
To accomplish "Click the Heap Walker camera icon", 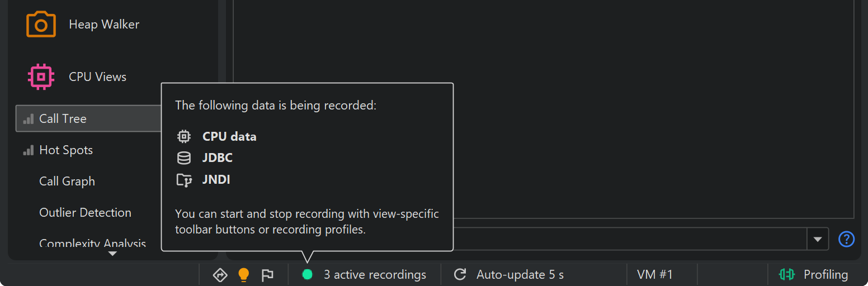I will pyautogui.click(x=41, y=25).
